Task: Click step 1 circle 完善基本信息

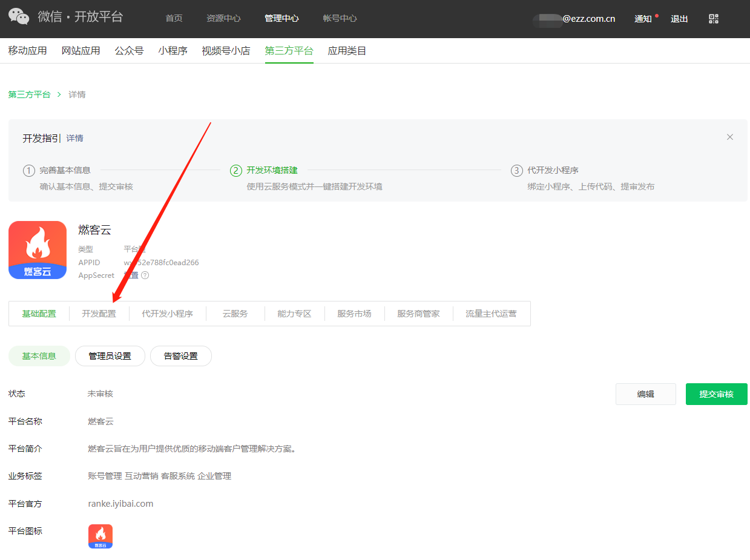Action: click(29, 171)
